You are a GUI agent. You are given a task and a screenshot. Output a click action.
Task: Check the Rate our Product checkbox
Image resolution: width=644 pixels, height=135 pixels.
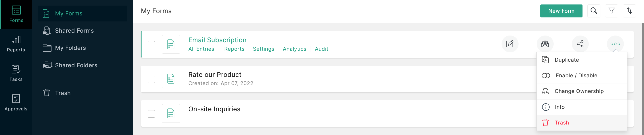pyautogui.click(x=151, y=79)
